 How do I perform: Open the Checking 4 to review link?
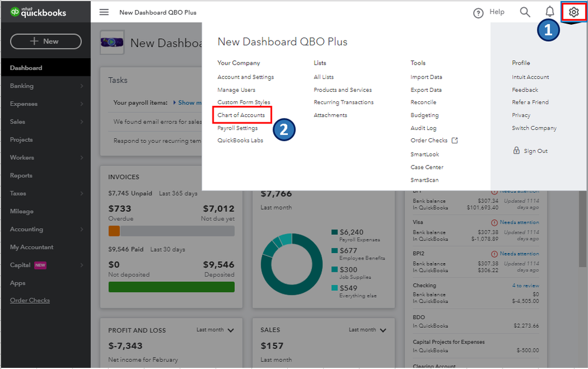click(525, 286)
